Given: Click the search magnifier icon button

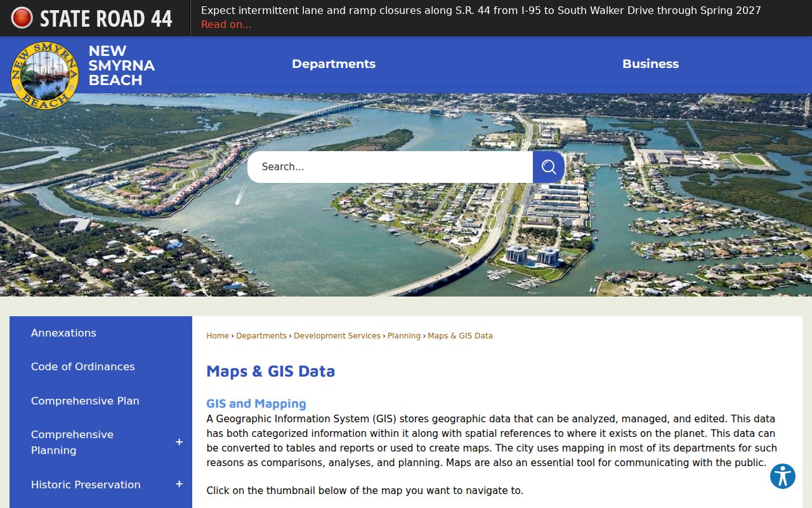Looking at the screenshot, I should 549,167.
